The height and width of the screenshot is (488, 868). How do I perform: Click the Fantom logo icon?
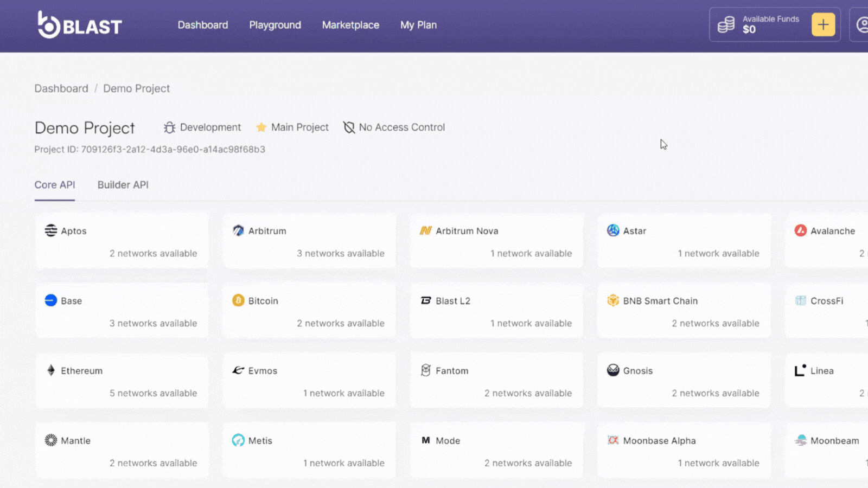click(x=426, y=370)
